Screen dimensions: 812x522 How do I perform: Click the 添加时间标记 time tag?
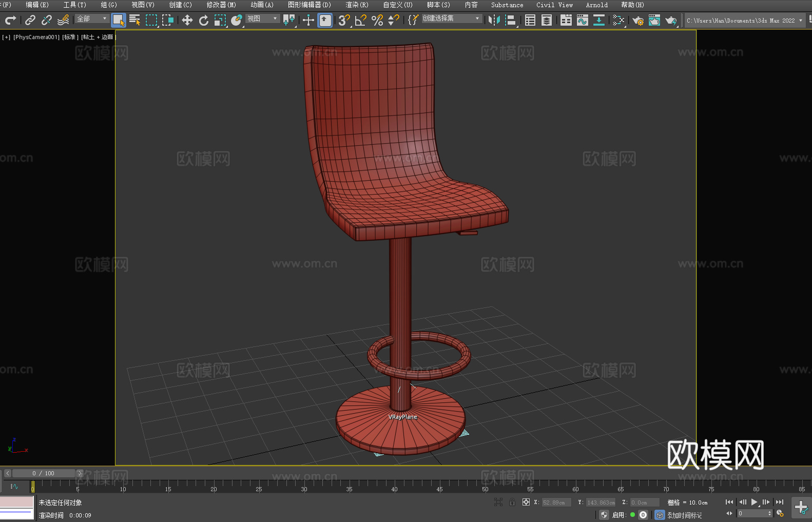coord(684,515)
